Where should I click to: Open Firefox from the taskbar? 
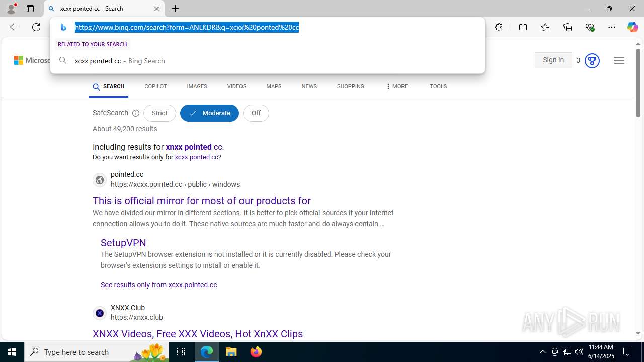pos(256,352)
